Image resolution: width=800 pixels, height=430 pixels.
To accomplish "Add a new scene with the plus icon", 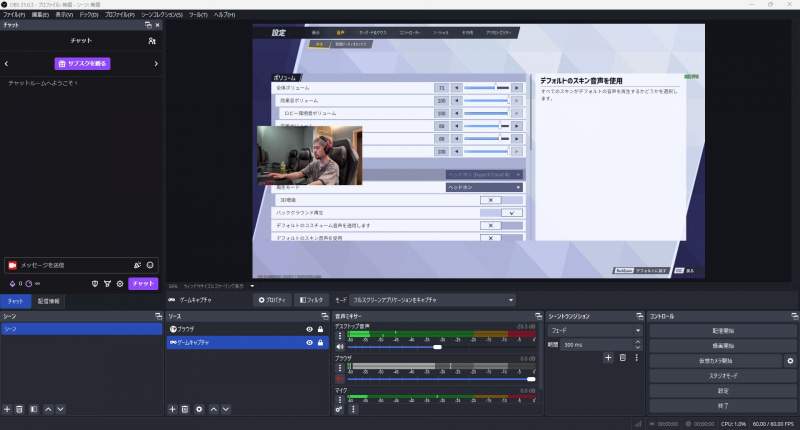I will pos(7,409).
